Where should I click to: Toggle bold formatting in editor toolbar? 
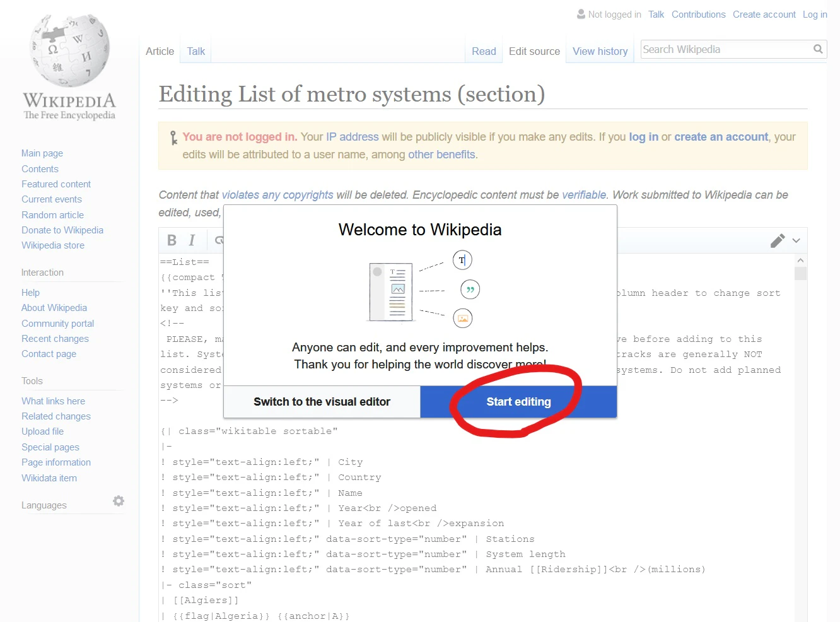pyautogui.click(x=172, y=240)
